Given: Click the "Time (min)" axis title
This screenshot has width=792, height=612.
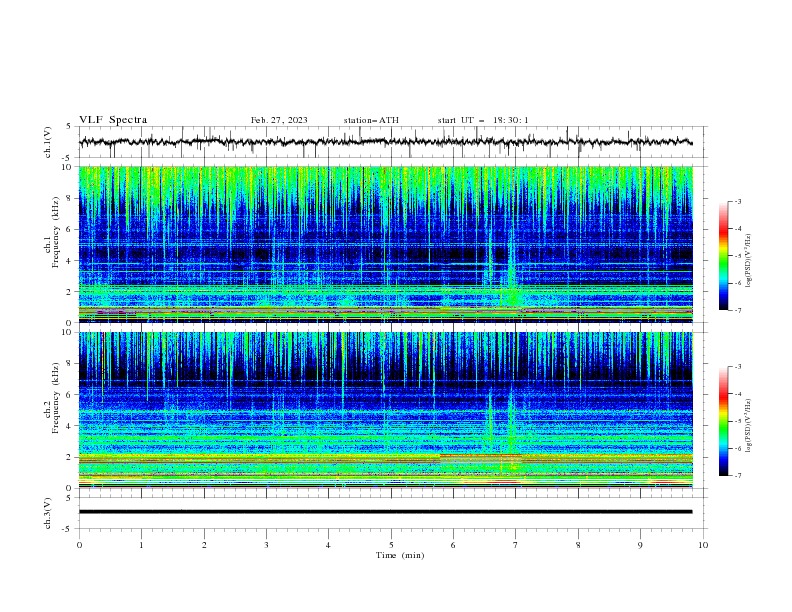Looking at the screenshot, I should click(x=400, y=555).
